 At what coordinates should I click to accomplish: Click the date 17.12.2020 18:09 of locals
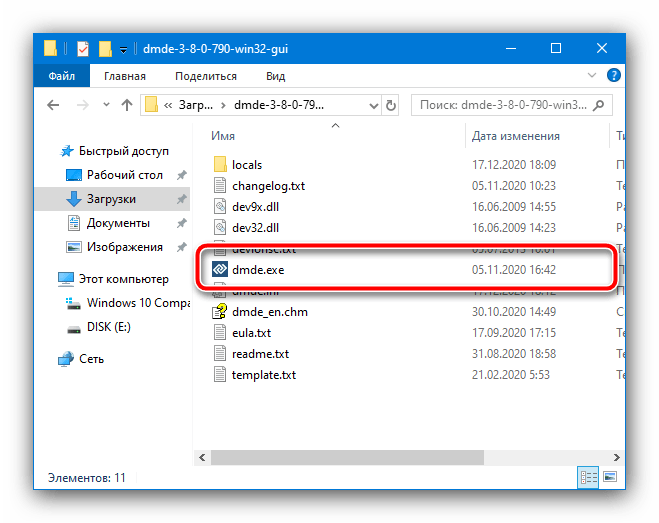click(514, 164)
